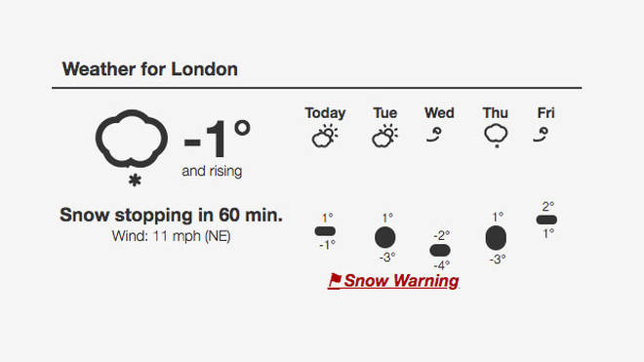Select the Fri forecast label
Viewport: 644px width, 362px height.
pyautogui.click(x=545, y=113)
